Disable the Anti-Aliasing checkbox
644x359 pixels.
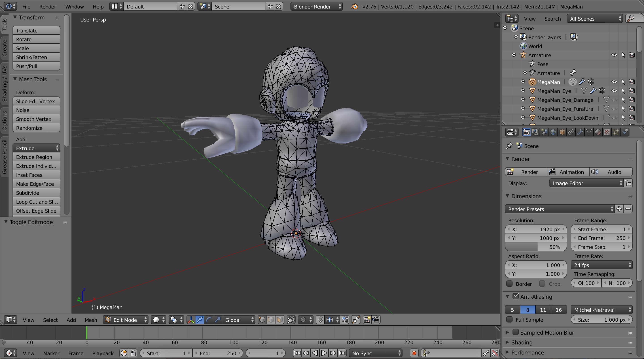click(516, 296)
